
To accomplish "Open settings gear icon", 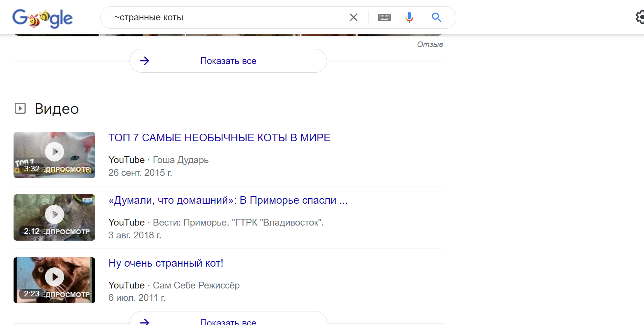I will click(640, 17).
